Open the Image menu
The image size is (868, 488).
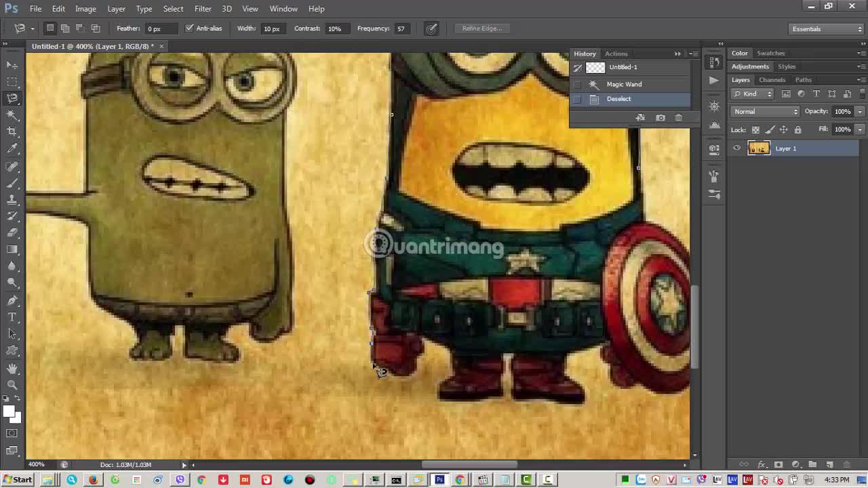point(85,9)
